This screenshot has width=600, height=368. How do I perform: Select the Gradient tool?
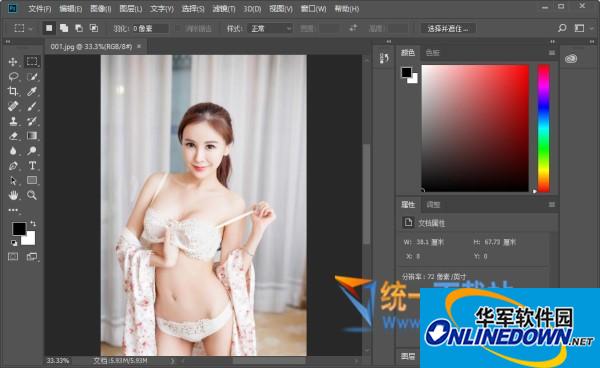tap(32, 136)
